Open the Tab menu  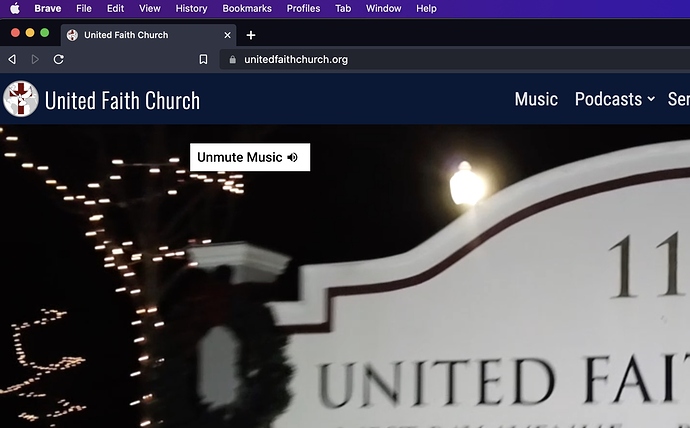point(343,8)
